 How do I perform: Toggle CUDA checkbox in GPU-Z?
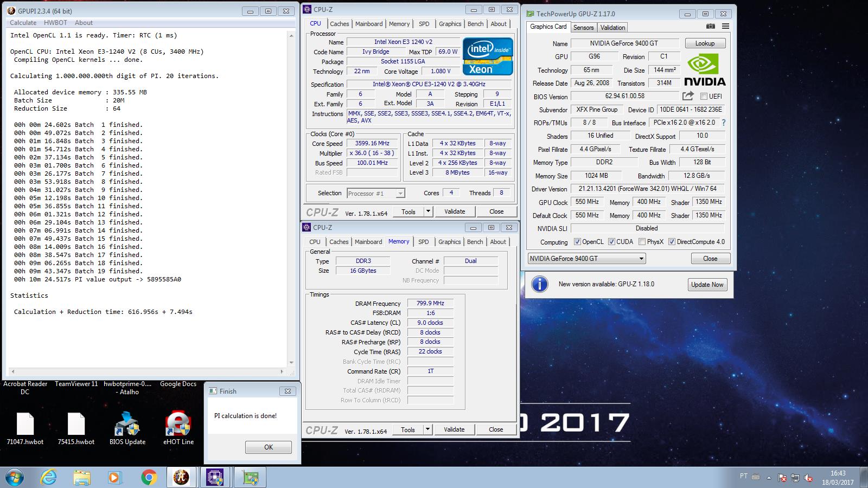[x=611, y=242]
